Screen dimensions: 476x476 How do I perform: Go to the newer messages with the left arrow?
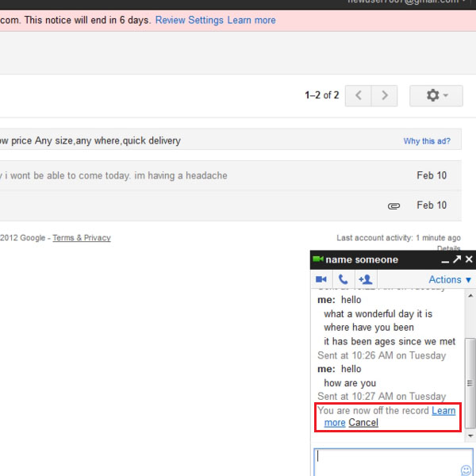coord(359,96)
